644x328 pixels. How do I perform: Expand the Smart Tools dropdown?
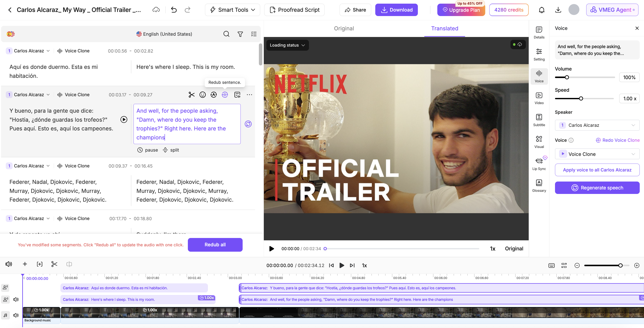click(233, 10)
